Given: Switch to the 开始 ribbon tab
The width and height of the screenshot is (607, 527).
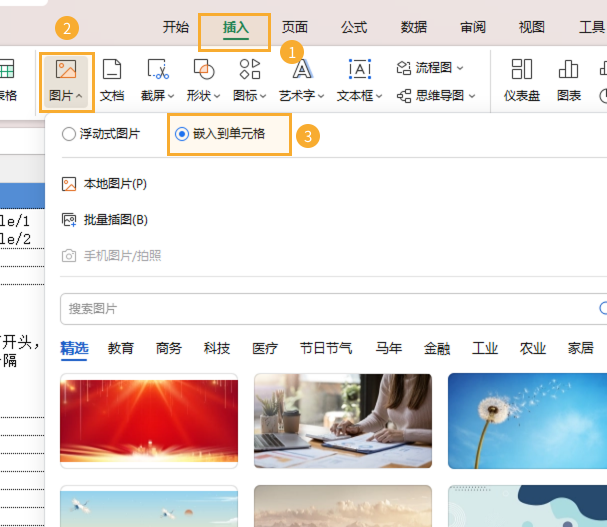Looking at the screenshot, I should tap(176, 27).
